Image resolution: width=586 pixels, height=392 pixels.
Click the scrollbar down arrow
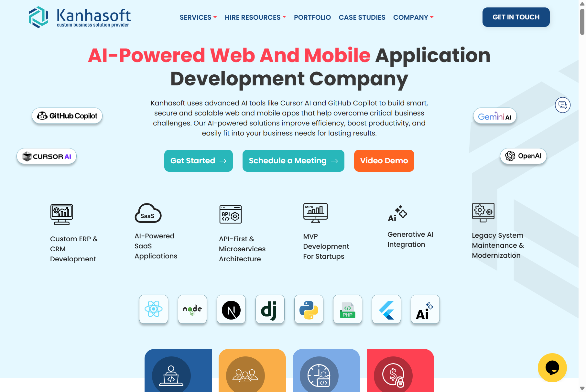click(582, 388)
